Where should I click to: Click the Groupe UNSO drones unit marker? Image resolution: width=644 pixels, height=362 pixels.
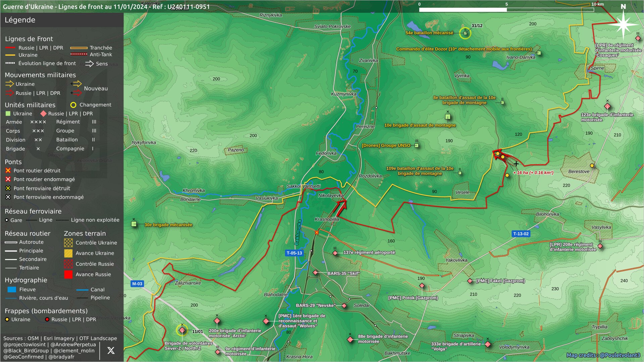[417, 145]
